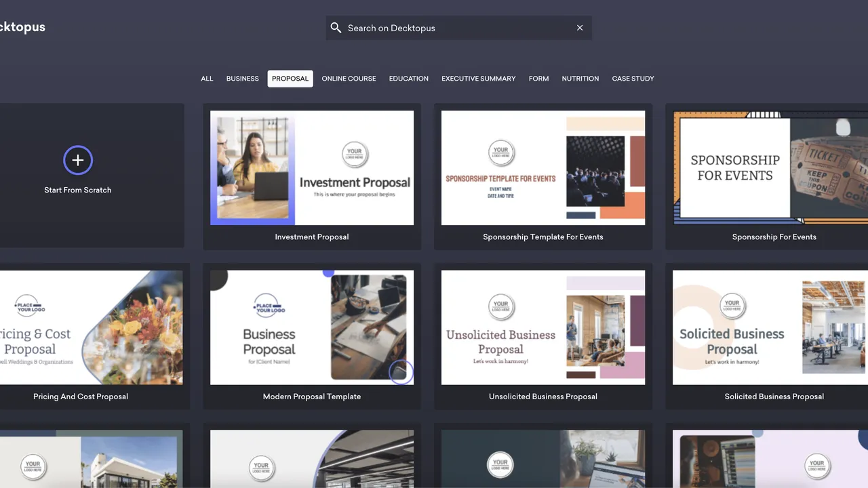This screenshot has width=868, height=488.
Task: Switch to the EDUCATION tab
Action: (x=409, y=79)
